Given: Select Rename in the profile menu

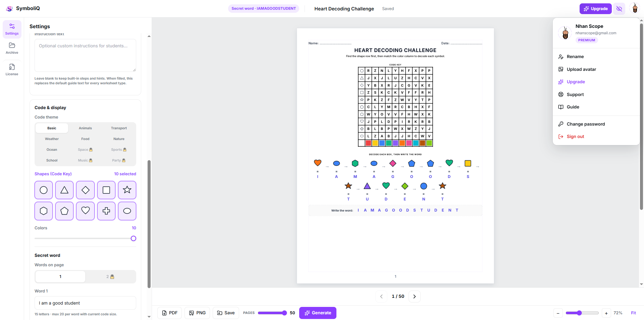Looking at the screenshot, I should pyautogui.click(x=596, y=57).
